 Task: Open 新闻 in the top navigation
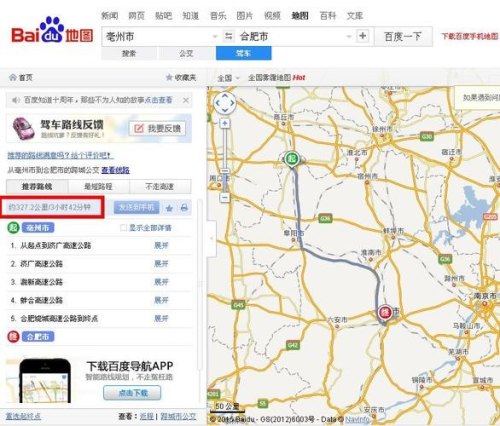[110, 16]
